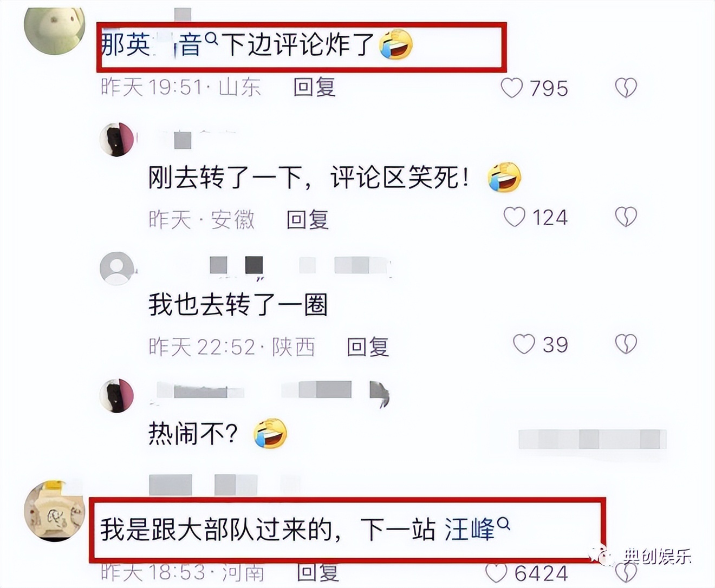This screenshot has width=715, height=588.
Task: Select the comment text 我也去转了一圈
Action: [238, 305]
